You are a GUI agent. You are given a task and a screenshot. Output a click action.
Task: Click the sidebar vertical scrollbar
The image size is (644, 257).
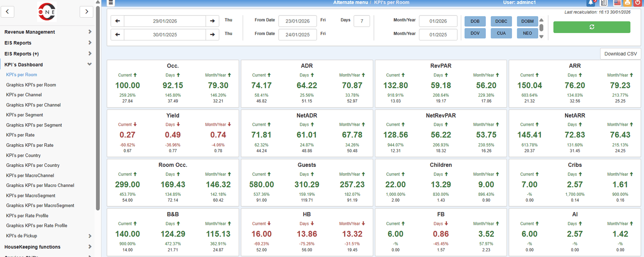point(98,108)
